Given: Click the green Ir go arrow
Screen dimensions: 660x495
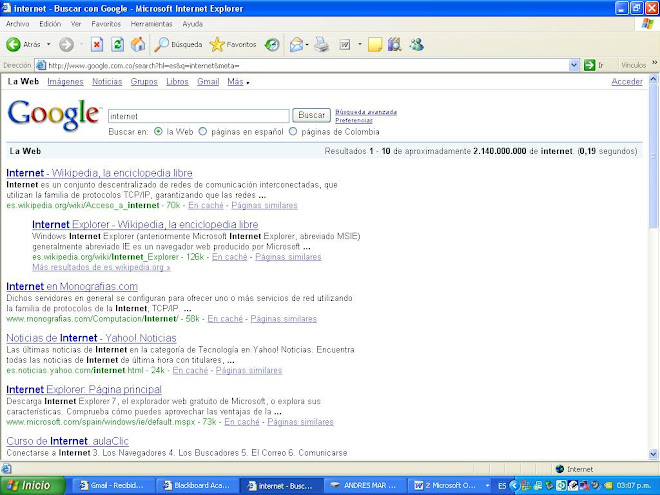Looking at the screenshot, I should 589,65.
